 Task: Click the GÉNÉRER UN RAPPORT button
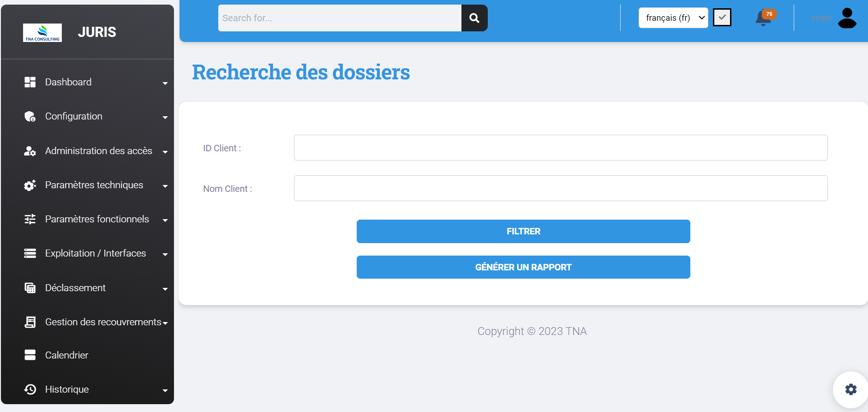523,267
